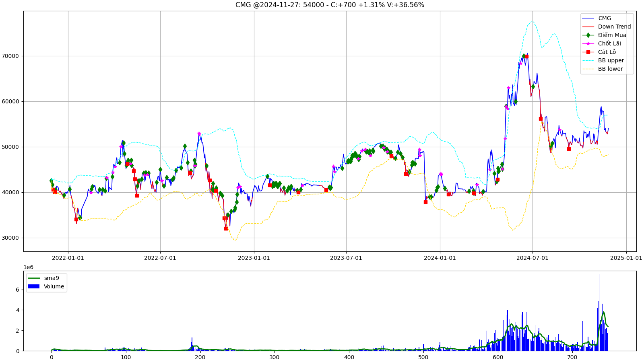Click the 2023-07-01 date axis label
This screenshot has width=644, height=362.
pos(346,258)
